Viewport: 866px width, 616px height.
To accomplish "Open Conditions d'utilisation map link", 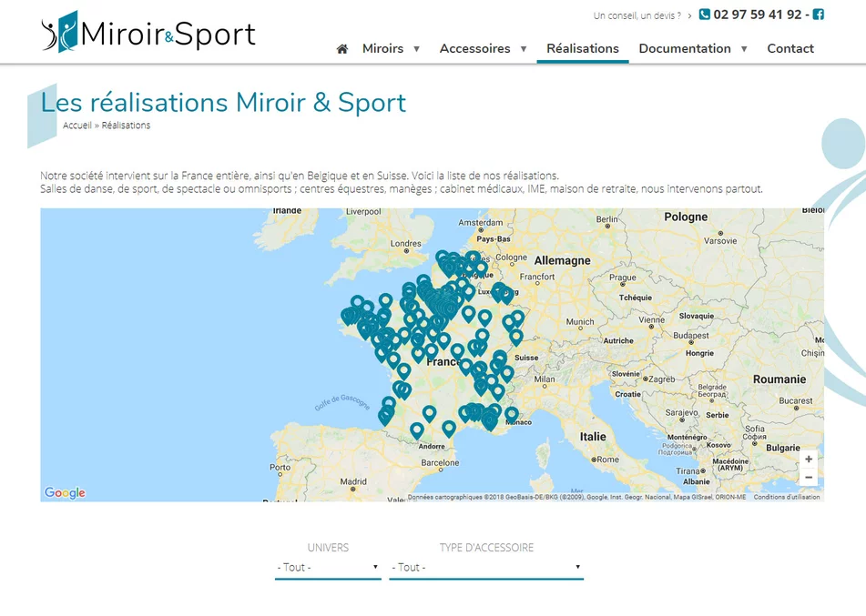I will (x=786, y=497).
